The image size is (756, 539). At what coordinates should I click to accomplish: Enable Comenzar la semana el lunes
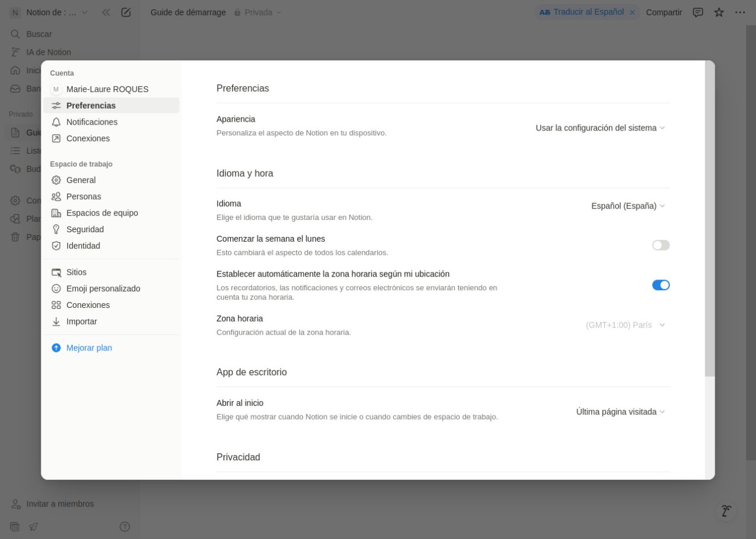[660, 245]
